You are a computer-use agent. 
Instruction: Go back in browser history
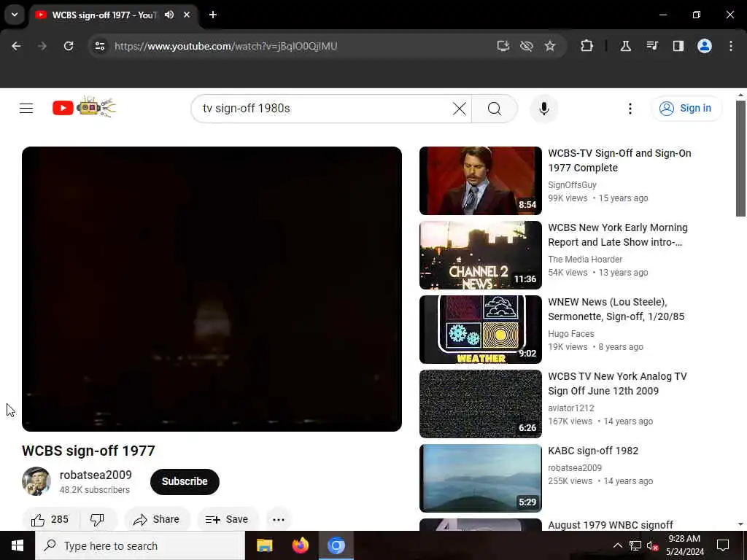pyautogui.click(x=16, y=46)
